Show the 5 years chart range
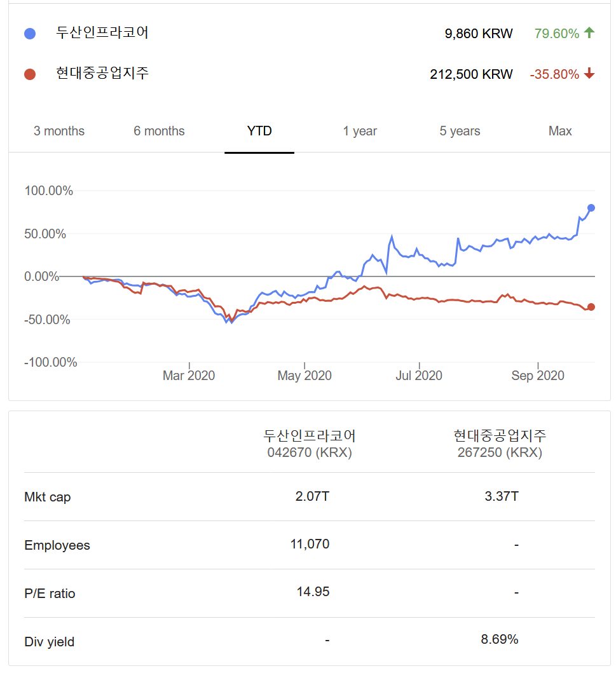 460,131
